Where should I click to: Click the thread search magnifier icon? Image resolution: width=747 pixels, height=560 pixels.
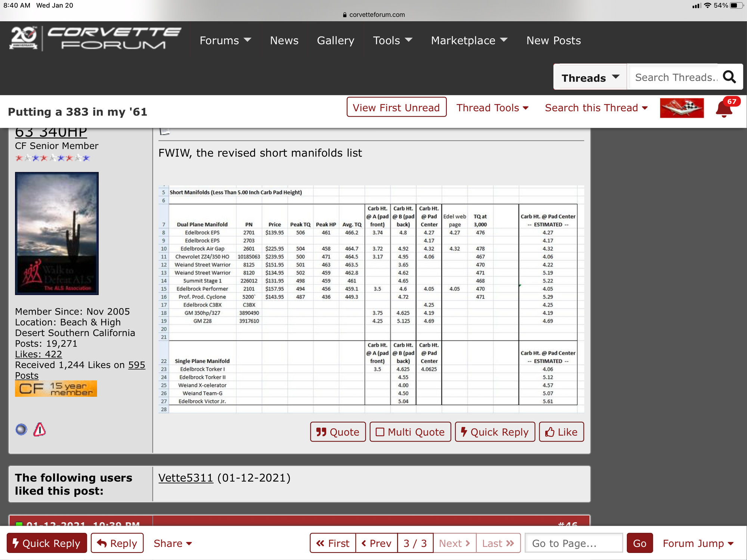pyautogui.click(x=729, y=77)
